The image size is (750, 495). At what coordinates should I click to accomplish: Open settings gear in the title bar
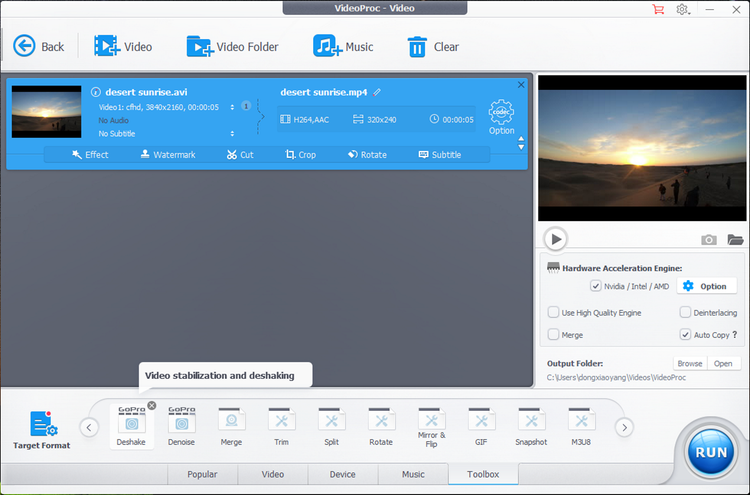click(x=683, y=9)
